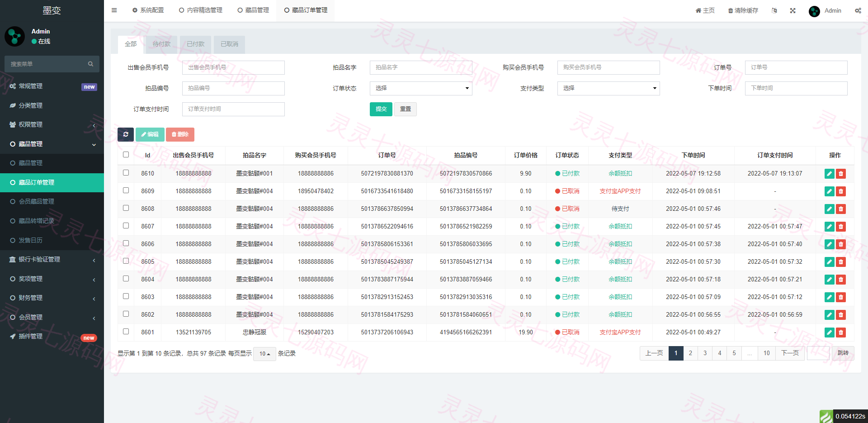
Task: Click the delete trash icon for order 8610
Action: (841, 174)
